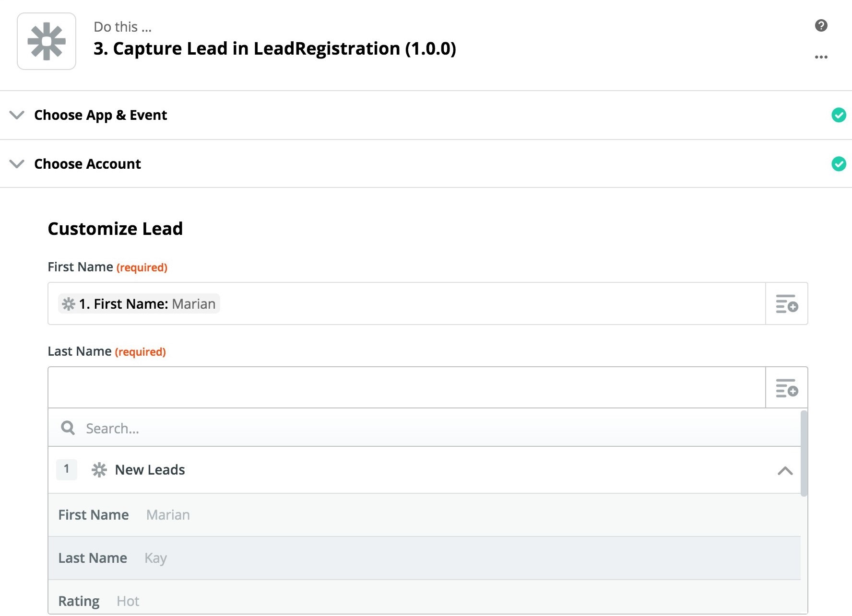
Task: Click the dropdown list scrollbar
Action: pos(804,453)
